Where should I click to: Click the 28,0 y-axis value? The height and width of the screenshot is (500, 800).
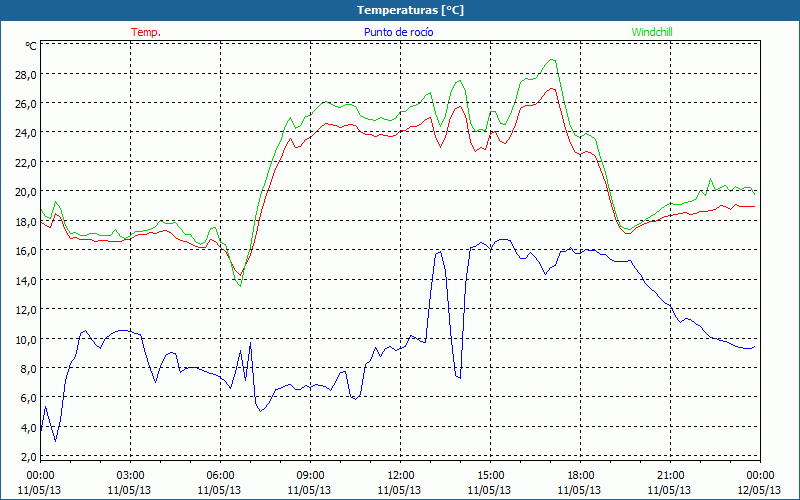pos(26,74)
